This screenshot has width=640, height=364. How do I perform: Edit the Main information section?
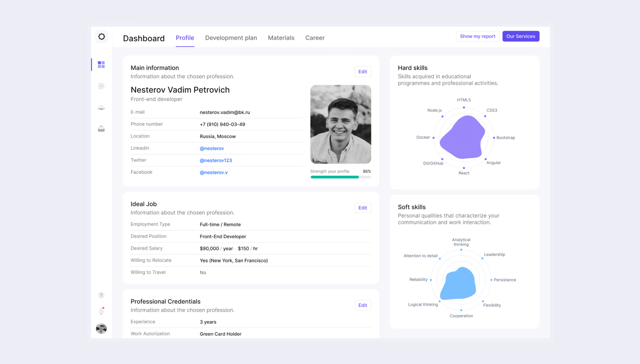click(x=362, y=72)
